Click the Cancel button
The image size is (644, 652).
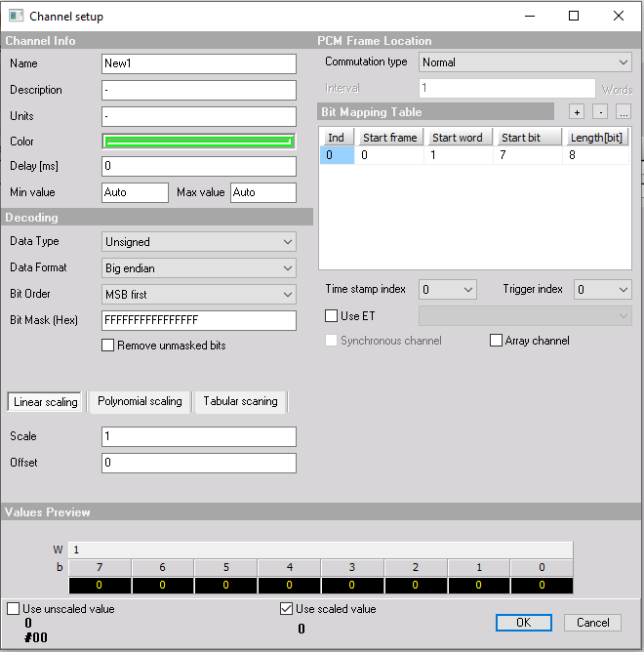pos(592,623)
